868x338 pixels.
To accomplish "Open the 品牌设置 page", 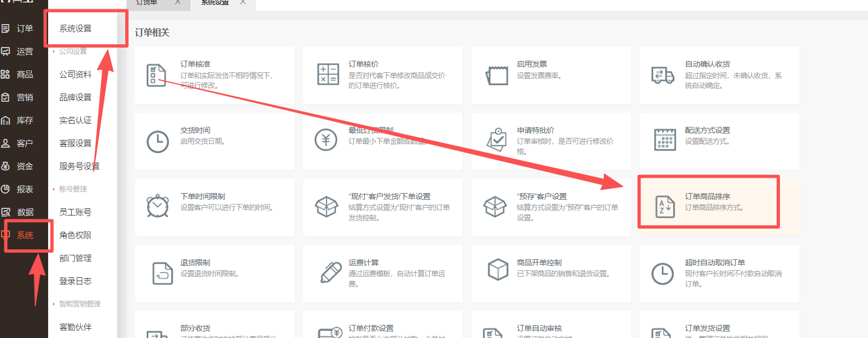I will coord(75,97).
